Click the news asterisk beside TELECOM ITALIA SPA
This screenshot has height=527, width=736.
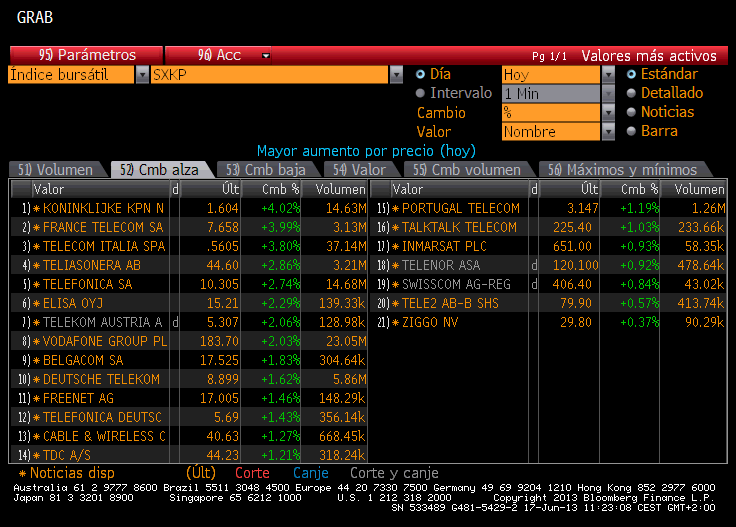(x=37, y=246)
